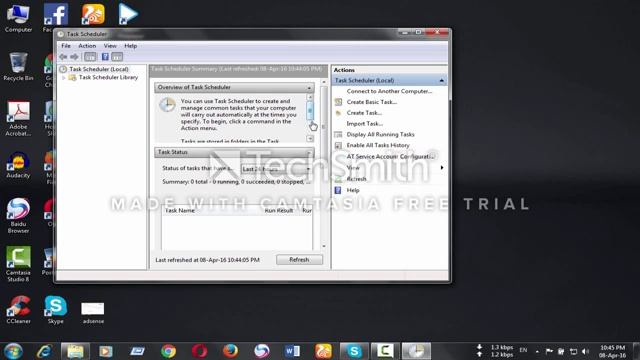
Task: Open Camtasia Studio 8 desktop icon
Action: (x=18, y=264)
